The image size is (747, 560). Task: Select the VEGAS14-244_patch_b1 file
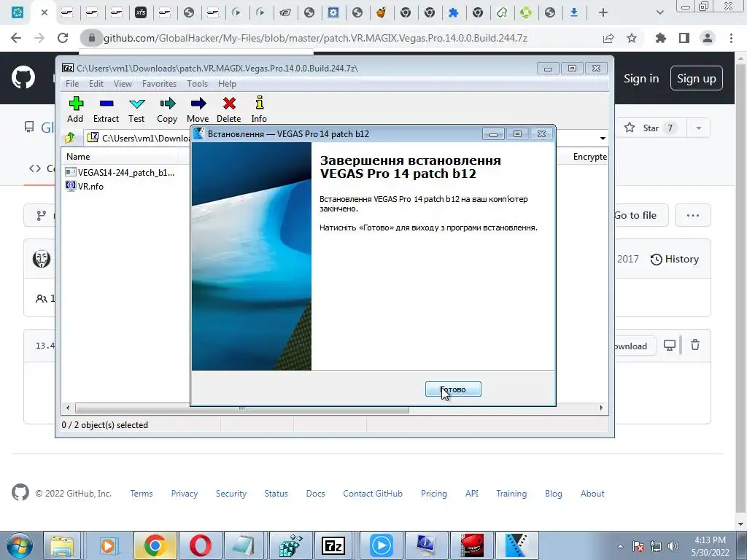point(120,172)
